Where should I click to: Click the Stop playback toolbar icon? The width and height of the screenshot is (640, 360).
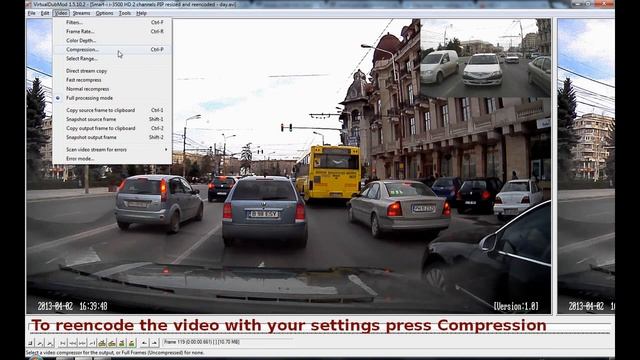point(30,343)
